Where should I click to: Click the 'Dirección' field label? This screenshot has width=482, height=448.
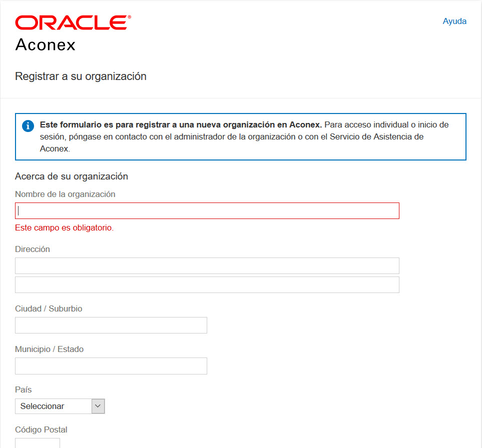32,249
